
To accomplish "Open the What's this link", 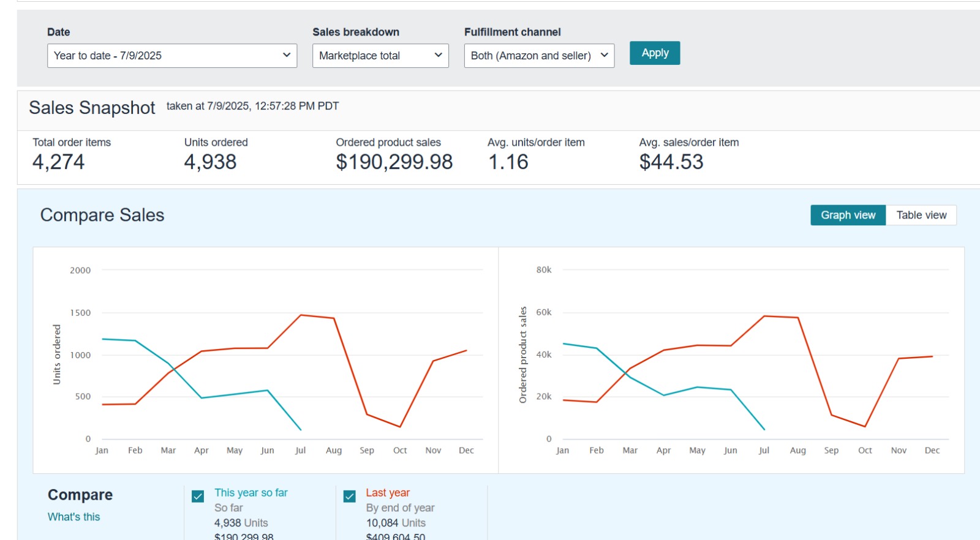I will click(x=73, y=517).
